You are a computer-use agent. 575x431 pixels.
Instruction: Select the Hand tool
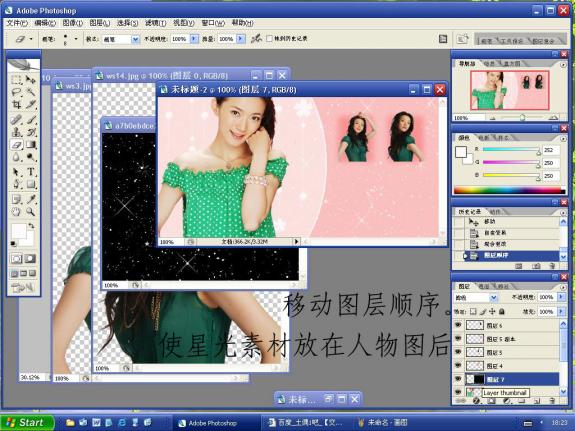click(x=17, y=212)
